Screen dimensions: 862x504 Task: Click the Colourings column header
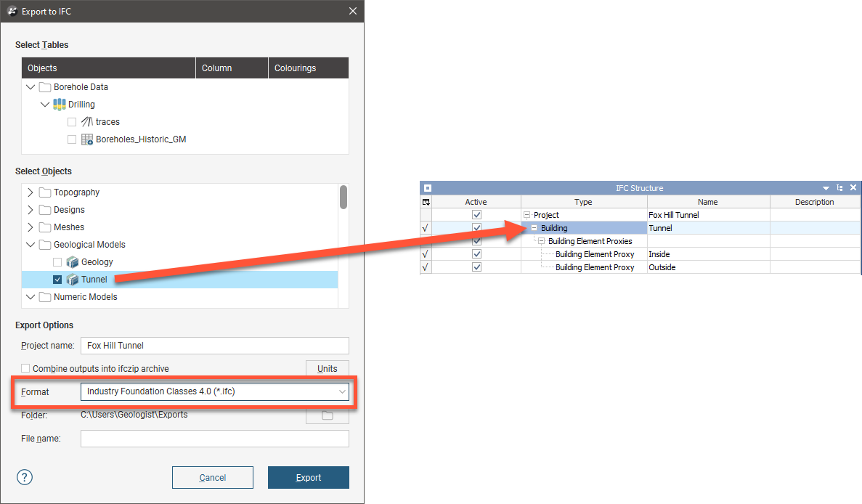[x=309, y=68]
